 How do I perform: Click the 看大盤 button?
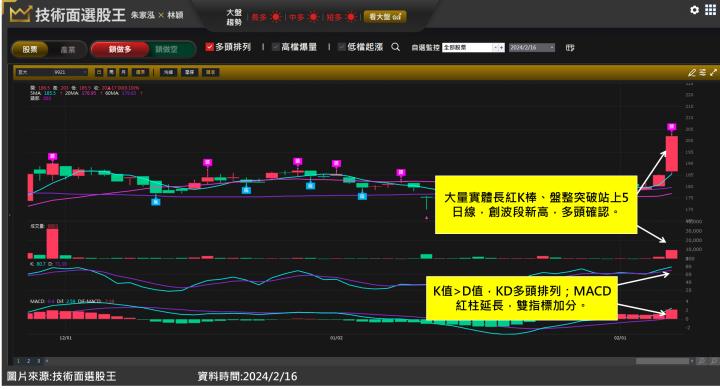[385, 17]
